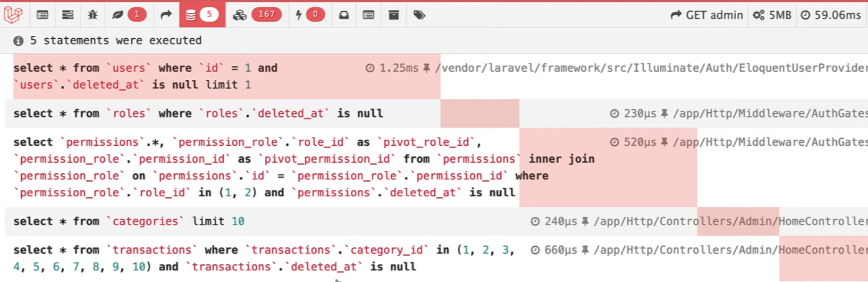Select the Queries tab showing 5
The height and width of the screenshot is (282, 868).
point(202,15)
